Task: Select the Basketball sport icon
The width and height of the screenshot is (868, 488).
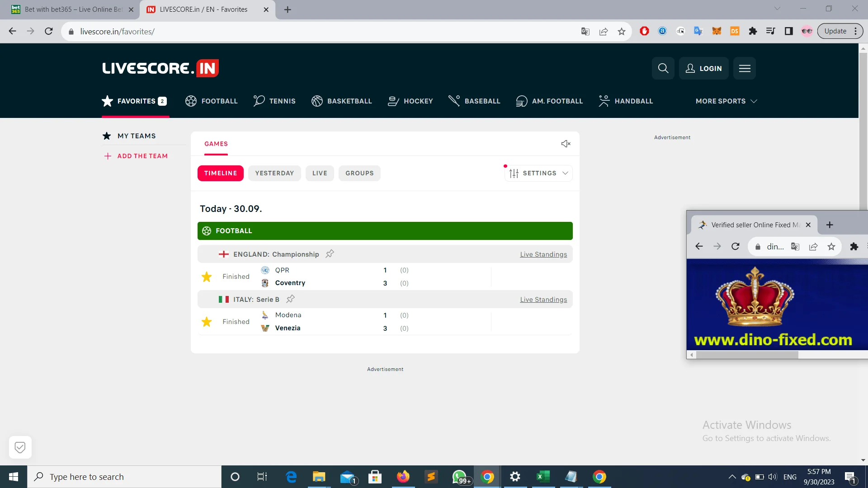Action: pyautogui.click(x=316, y=101)
